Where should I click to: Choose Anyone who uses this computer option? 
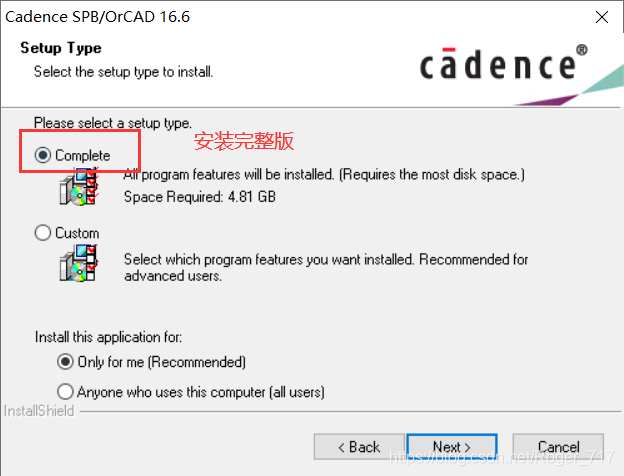[65, 392]
